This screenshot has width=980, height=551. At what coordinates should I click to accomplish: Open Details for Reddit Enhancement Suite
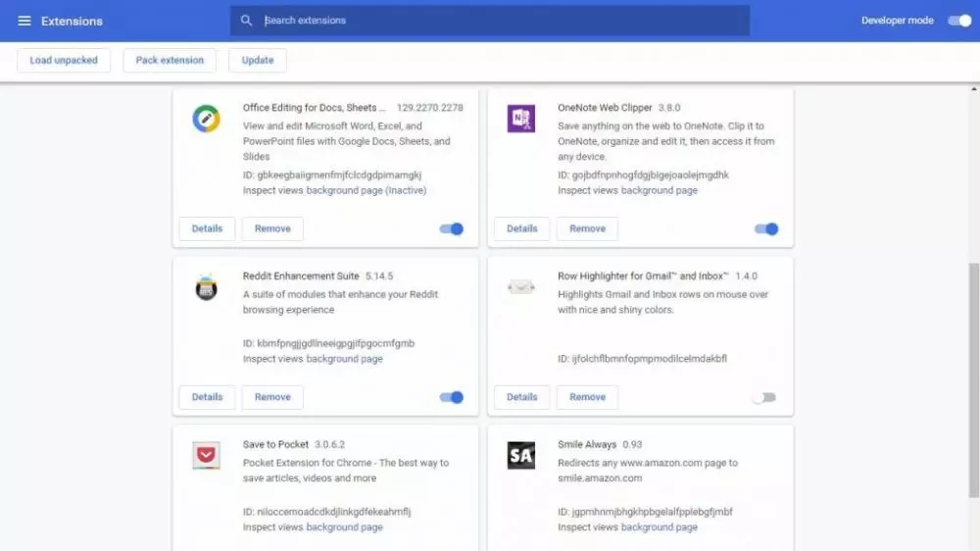pos(207,397)
